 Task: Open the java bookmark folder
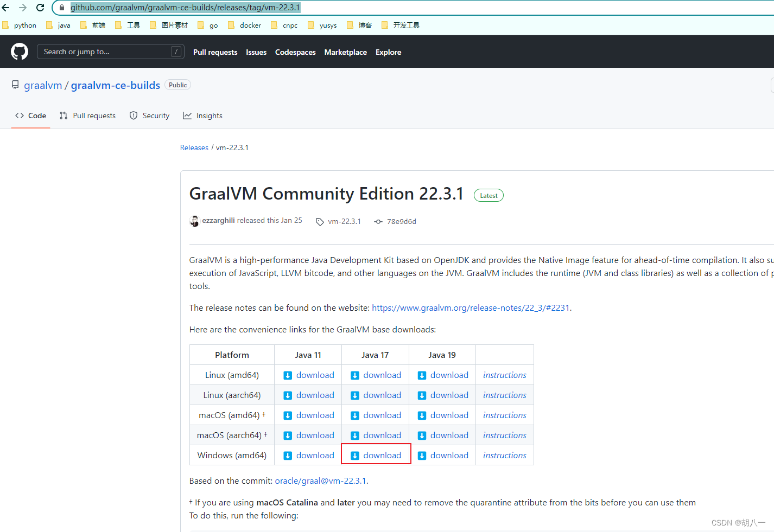tap(59, 25)
